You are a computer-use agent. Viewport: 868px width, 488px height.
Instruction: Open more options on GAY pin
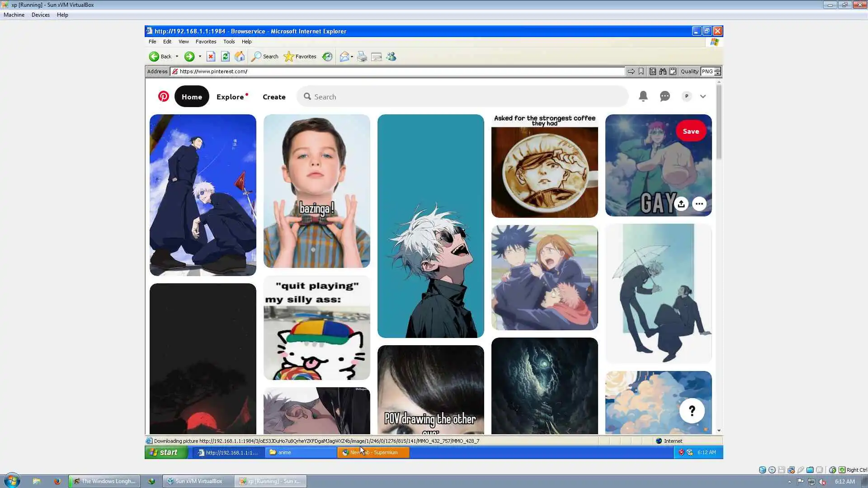699,204
